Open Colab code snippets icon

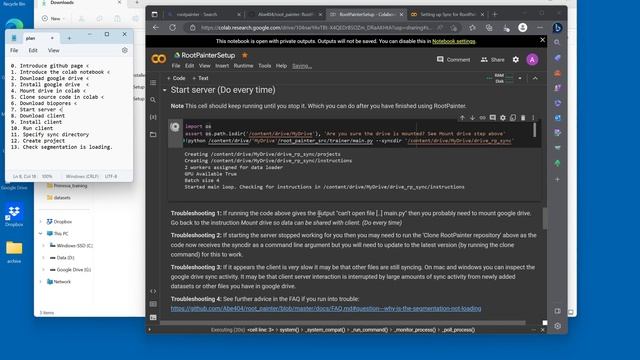pos(153,291)
